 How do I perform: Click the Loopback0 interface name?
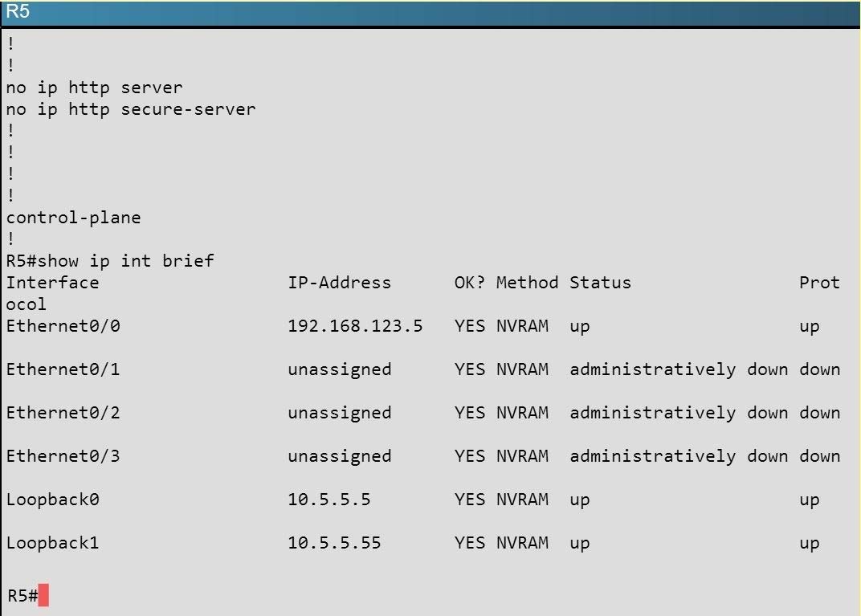pyautogui.click(x=53, y=500)
